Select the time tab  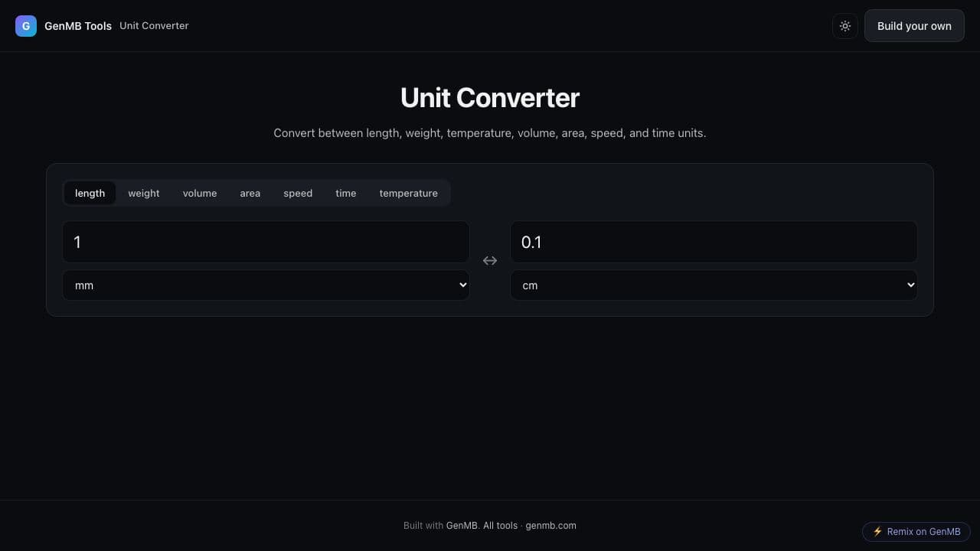[x=346, y=193]
